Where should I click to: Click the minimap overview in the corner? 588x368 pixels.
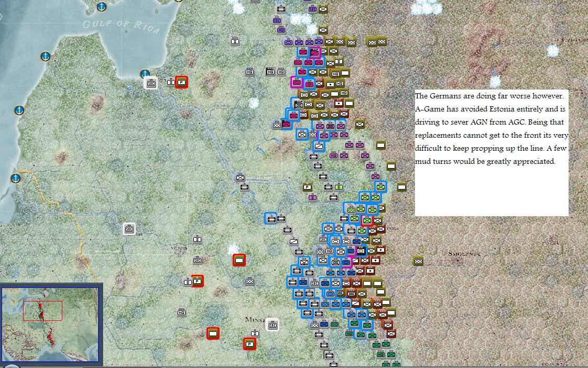tap(50, 325)
